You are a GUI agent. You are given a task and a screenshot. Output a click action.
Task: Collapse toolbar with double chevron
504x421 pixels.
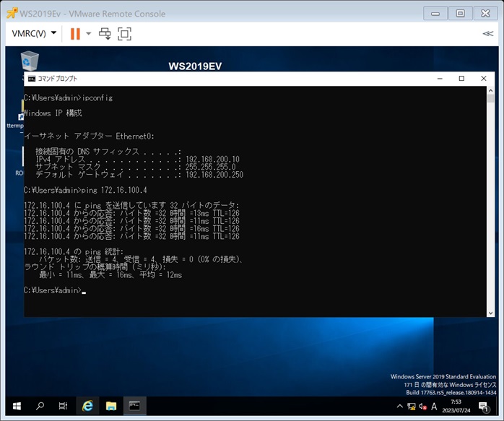coord(488,33)
